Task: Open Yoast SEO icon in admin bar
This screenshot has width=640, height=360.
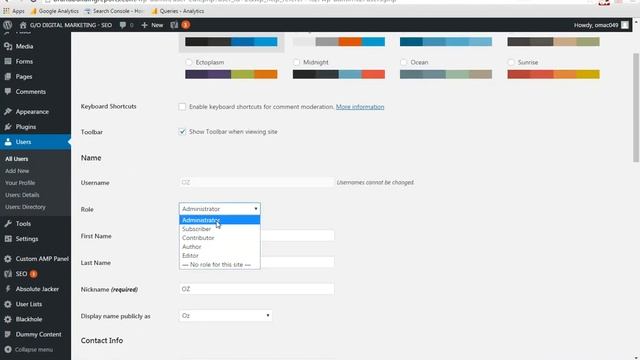Action: tap(174, 25)
